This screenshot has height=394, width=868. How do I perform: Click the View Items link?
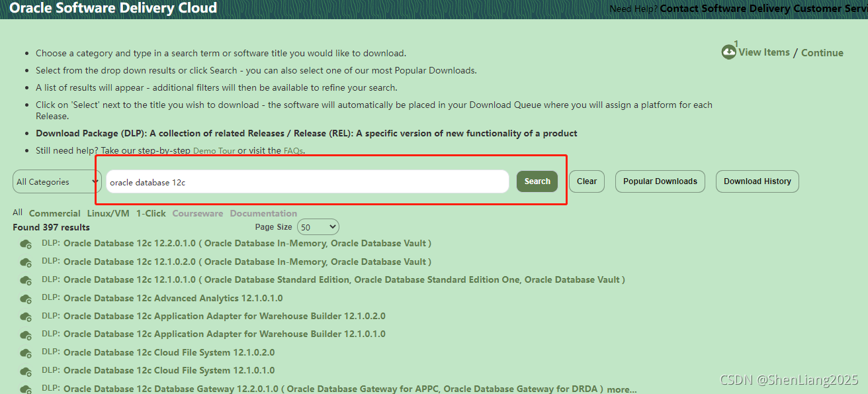coord(764,52)
